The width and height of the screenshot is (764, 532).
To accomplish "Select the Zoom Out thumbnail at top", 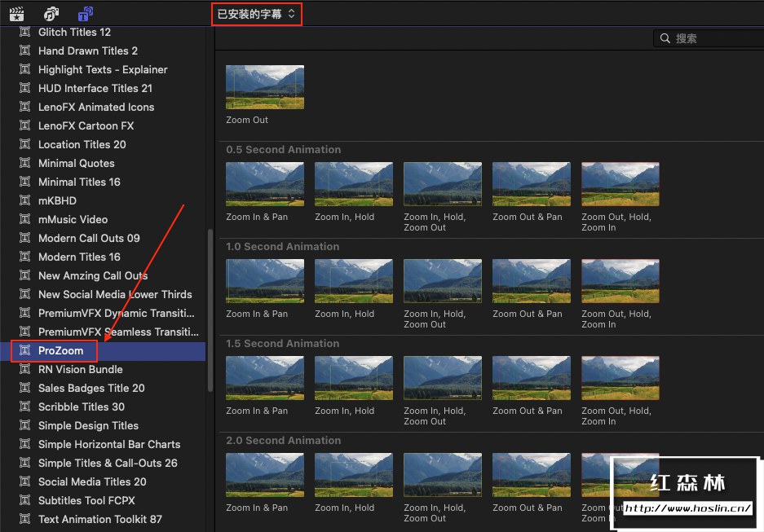I will [x=265, y=87].
